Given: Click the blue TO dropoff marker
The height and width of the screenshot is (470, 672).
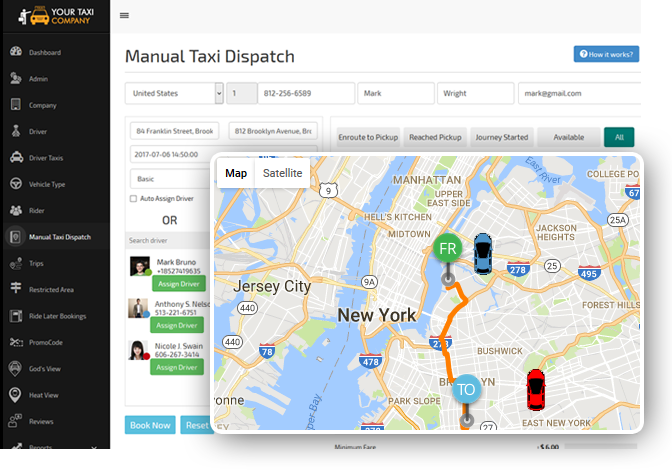Looking at the screenshot, I should pos(466,389).
